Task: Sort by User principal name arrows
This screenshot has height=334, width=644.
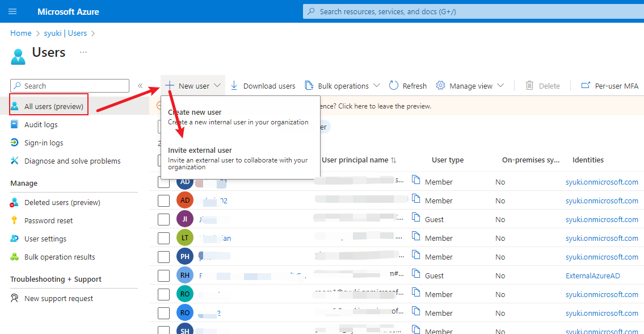Action: pos(393,160)
